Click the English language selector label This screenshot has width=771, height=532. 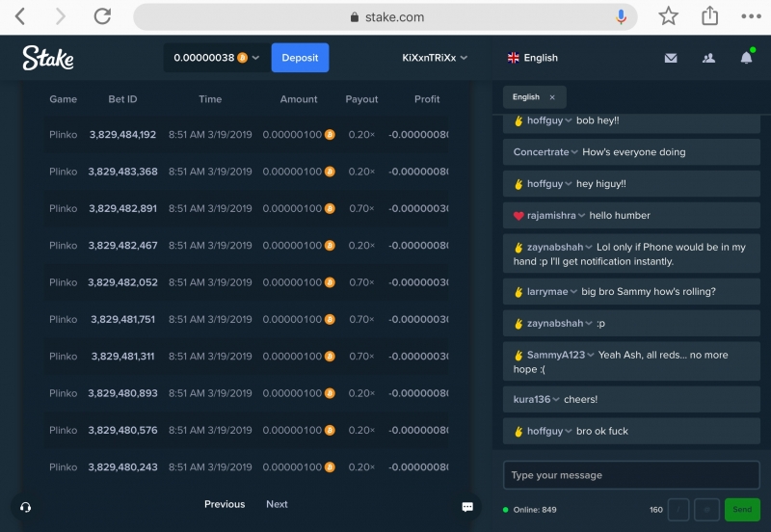[541, 58]
